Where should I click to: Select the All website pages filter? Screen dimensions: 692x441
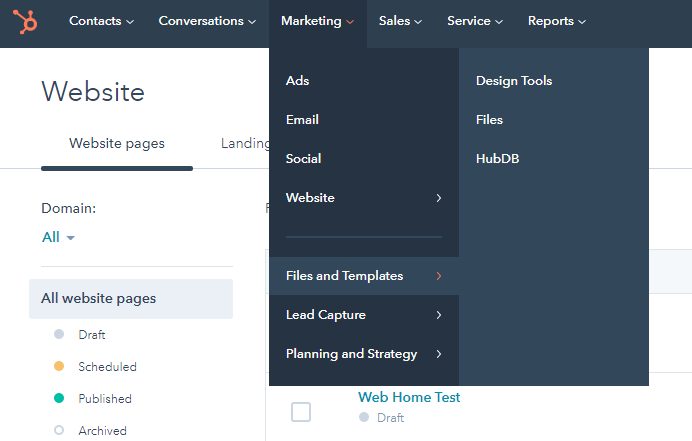[x=131, y=298]
